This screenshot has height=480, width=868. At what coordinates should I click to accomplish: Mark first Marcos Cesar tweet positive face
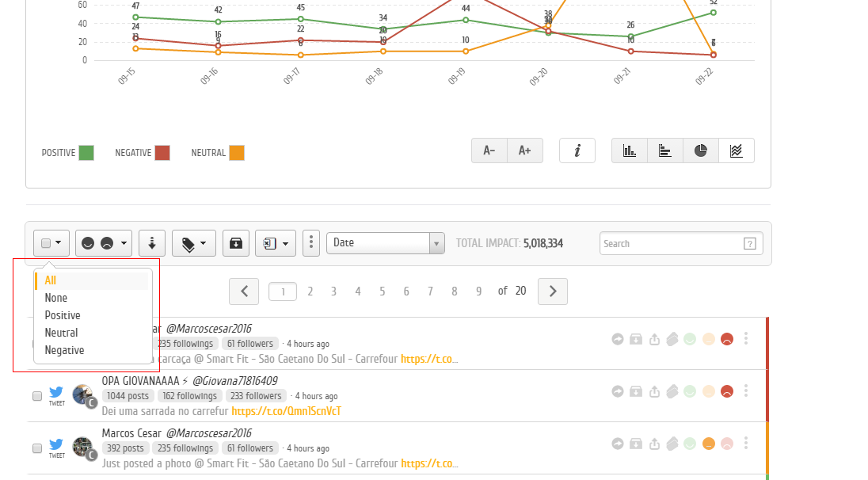click(x=690, y=339)
